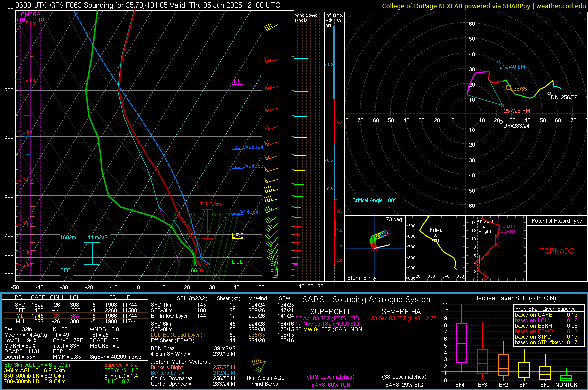Click the magenta EF4+ box plot

coord(461,338)
